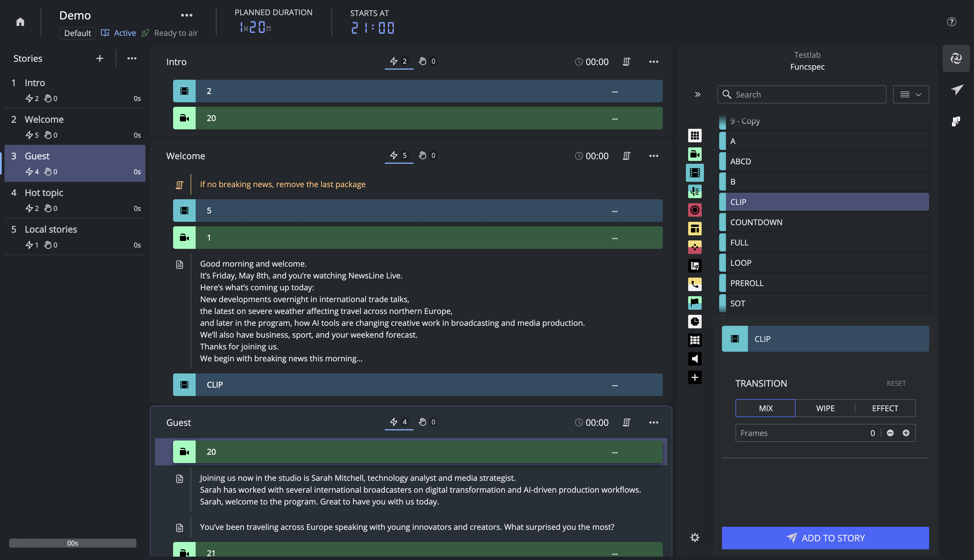The height and width of the screenshot is (560, 974).
Task: Filter templates by camera type
Action: (695, 154)
